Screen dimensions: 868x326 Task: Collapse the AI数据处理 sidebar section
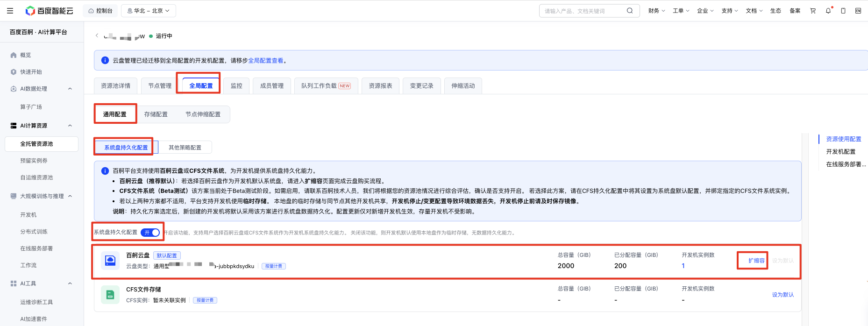click(70, 89)
